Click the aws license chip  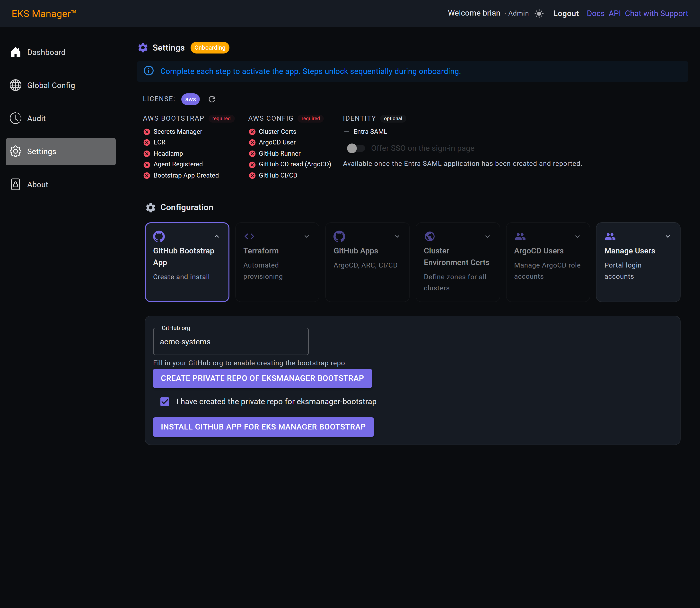(x=190, y=99)
